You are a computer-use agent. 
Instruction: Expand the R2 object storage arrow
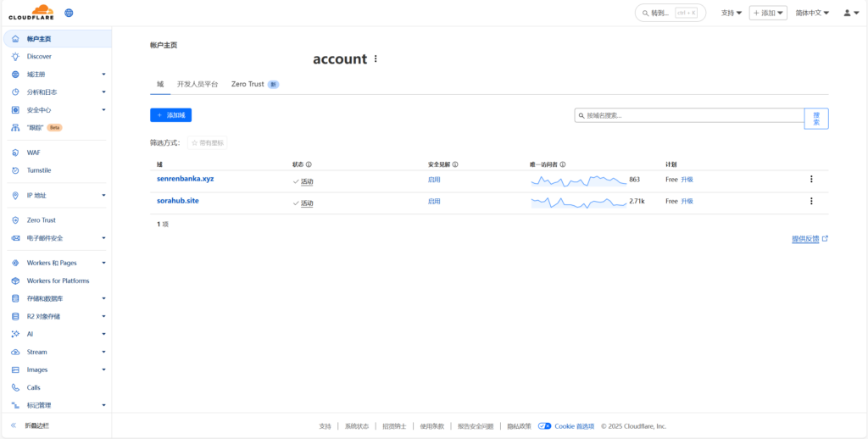[103, 316]
